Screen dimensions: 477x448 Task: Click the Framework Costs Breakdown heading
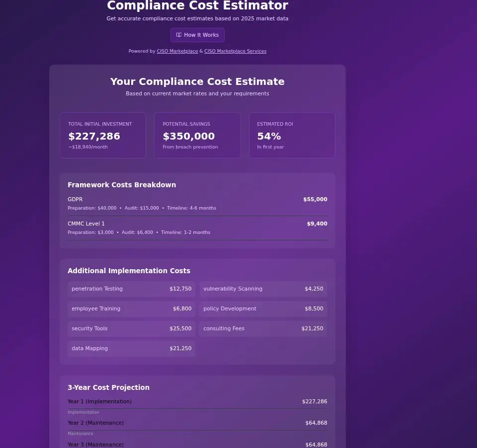pyautogui.click(x=122, y=185)
